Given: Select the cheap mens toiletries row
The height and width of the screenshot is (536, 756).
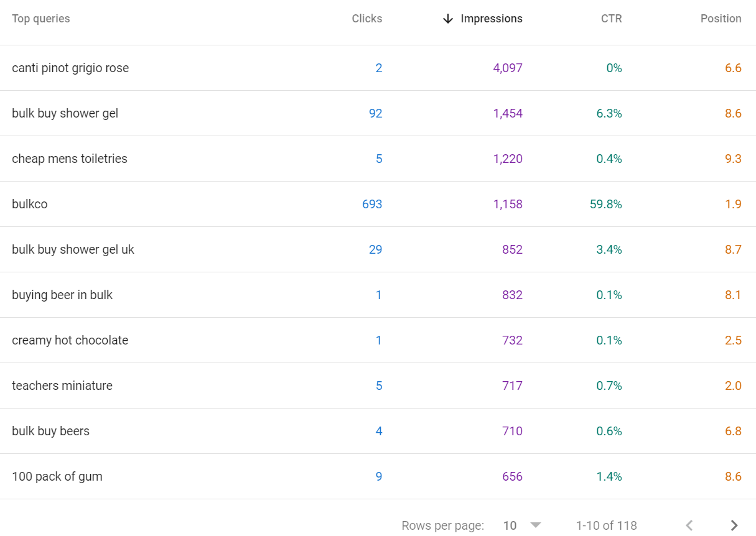Looking at the screenshot, I should click(x=70, y=159).
